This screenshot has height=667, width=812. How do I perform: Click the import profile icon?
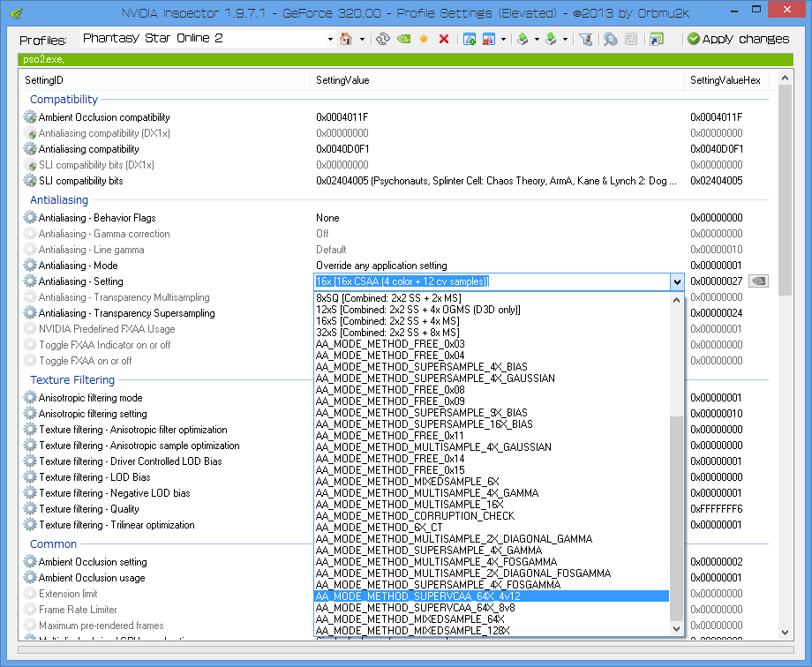[x=551, y=39]
